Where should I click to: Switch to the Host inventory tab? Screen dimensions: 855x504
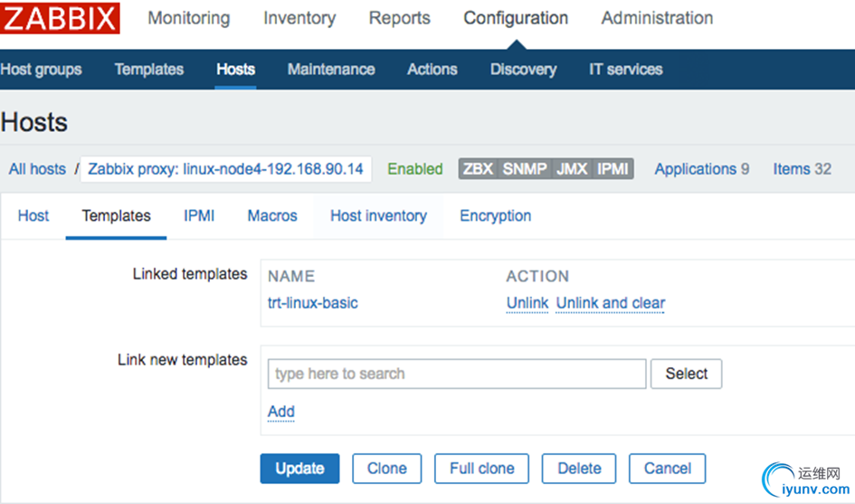pyautogui.click(x=378, y=215)
